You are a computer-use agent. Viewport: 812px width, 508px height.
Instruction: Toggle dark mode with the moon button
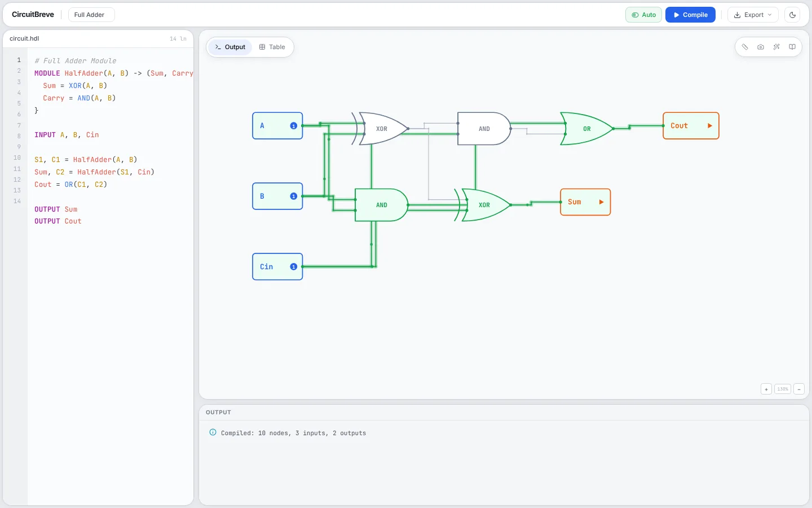[x=792, y=15]
